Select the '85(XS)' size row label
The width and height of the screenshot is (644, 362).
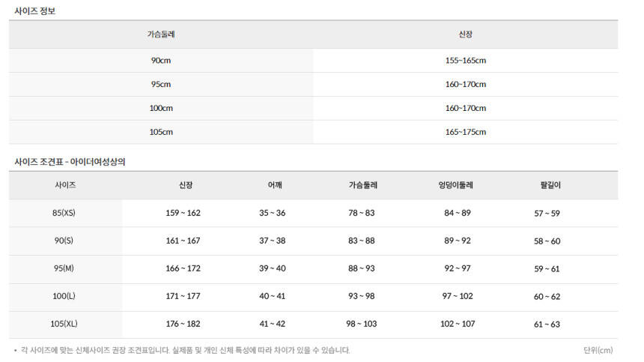(64, 214)
